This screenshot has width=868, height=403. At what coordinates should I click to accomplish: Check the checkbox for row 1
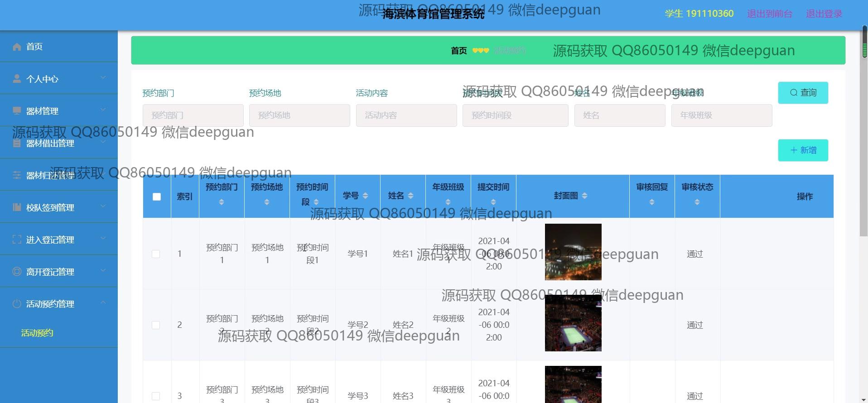pos(156,254)
